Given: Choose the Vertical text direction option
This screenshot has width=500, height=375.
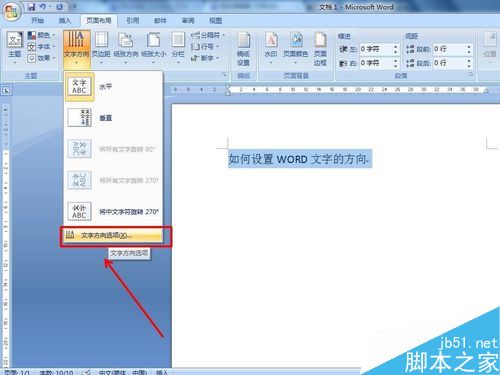Looking at the screenshot, I should click(x=113, y=118).
